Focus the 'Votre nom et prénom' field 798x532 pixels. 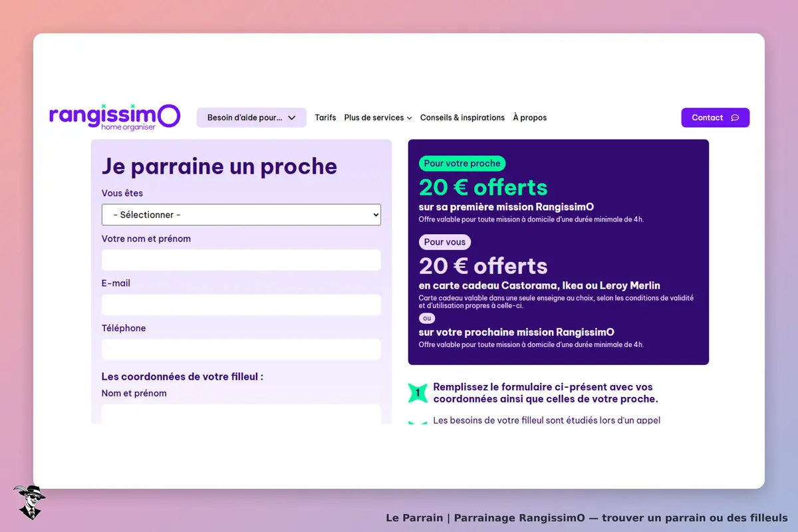[x=241, y=260]
